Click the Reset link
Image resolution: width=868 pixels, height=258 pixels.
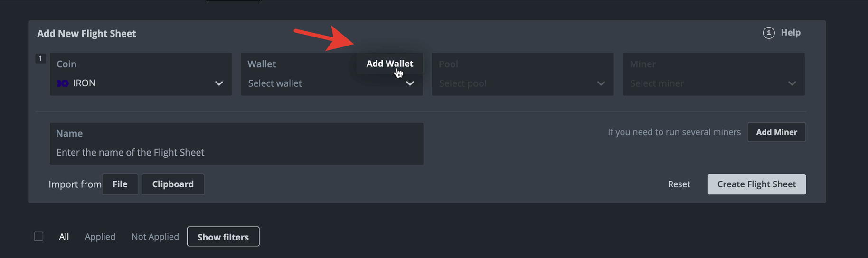pos(679,184)
